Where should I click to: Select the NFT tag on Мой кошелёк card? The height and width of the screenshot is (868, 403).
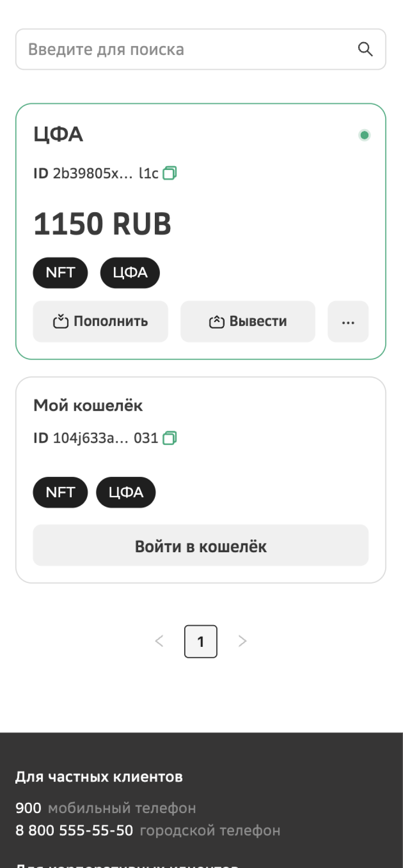[61, 492]
